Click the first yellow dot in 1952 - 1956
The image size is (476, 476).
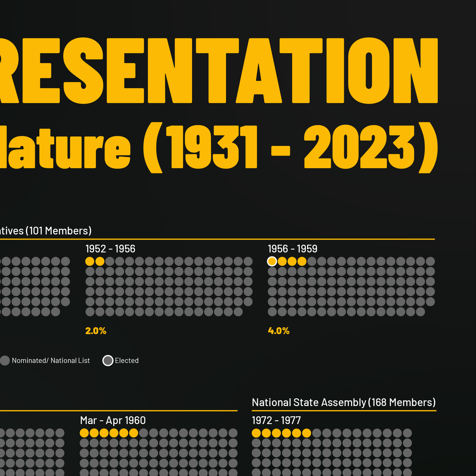[x=90, y=261]
